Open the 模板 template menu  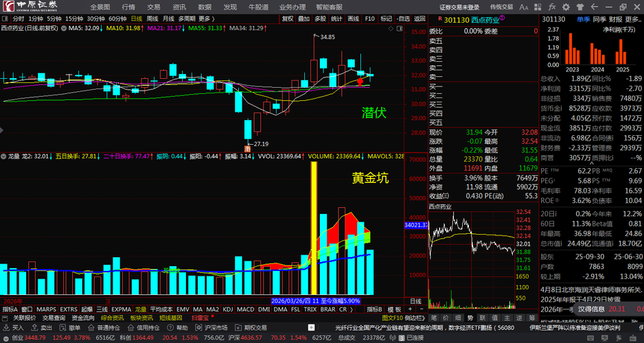pyautogui.click(x=394, y=309)
